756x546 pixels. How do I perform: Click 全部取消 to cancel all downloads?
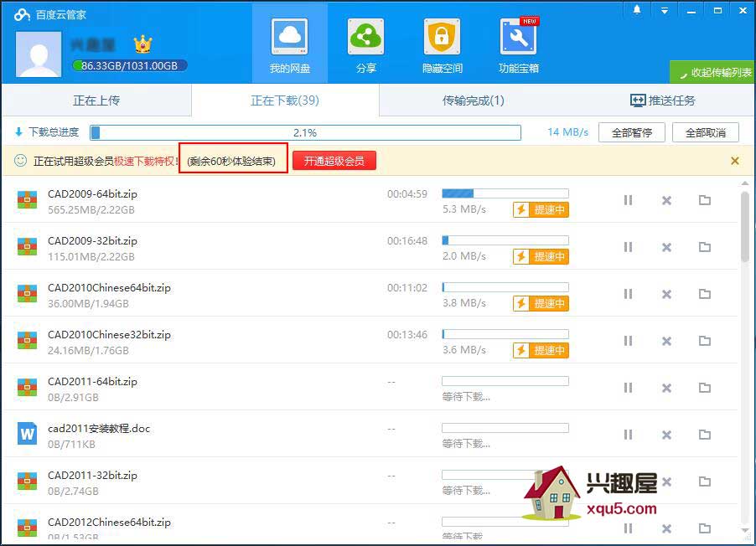[x=706, y=132]
